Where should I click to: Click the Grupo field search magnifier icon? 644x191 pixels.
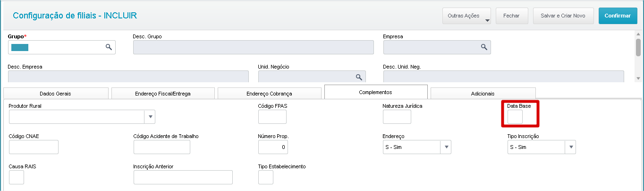click(109, 47)
